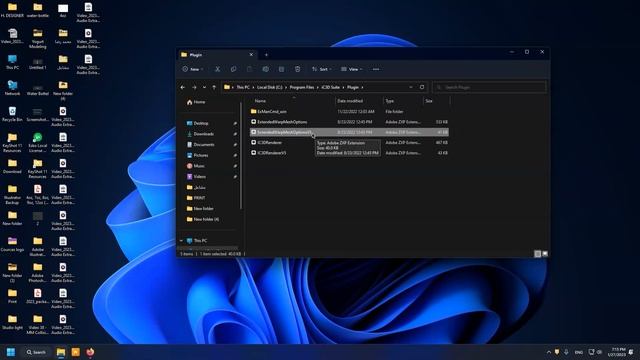Go up one folder level

(214, 87)
